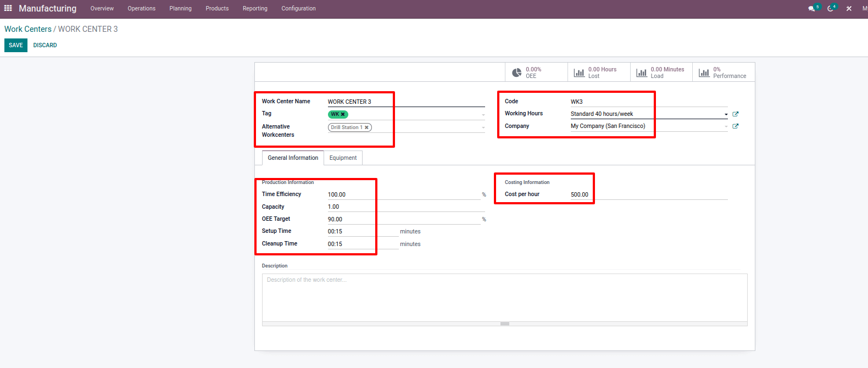Open the 0% Performance stat button
This screenshot has width=868, height=368.
[x=724, y=73]
